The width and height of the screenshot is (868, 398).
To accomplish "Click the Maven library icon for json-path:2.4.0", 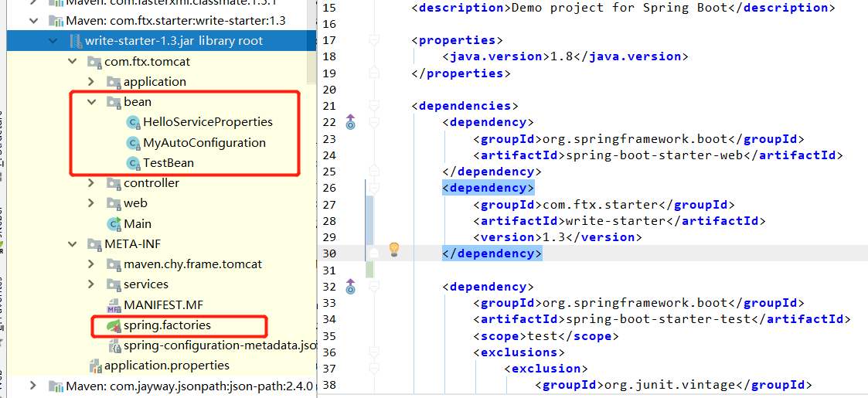I will 56,386.
